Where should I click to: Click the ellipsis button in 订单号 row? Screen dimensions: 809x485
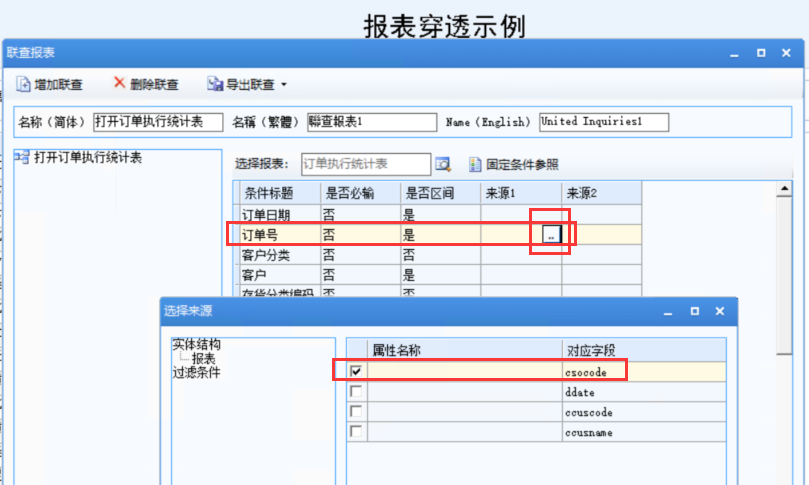pyautogui.click(x=551, y=235)
